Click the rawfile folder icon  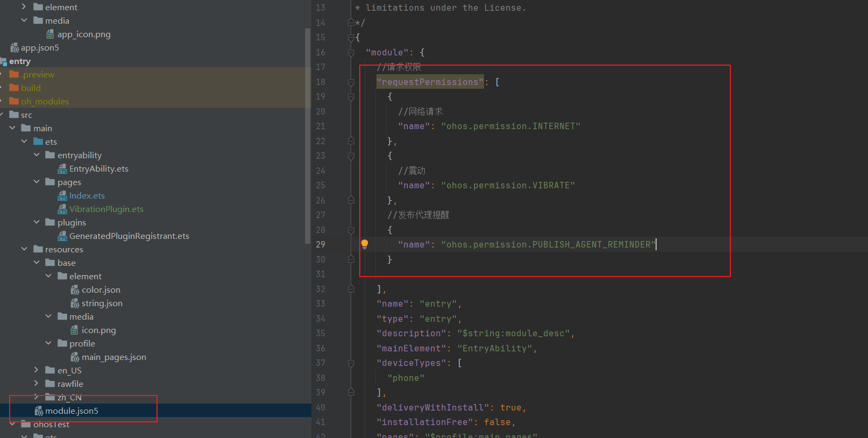50,384
